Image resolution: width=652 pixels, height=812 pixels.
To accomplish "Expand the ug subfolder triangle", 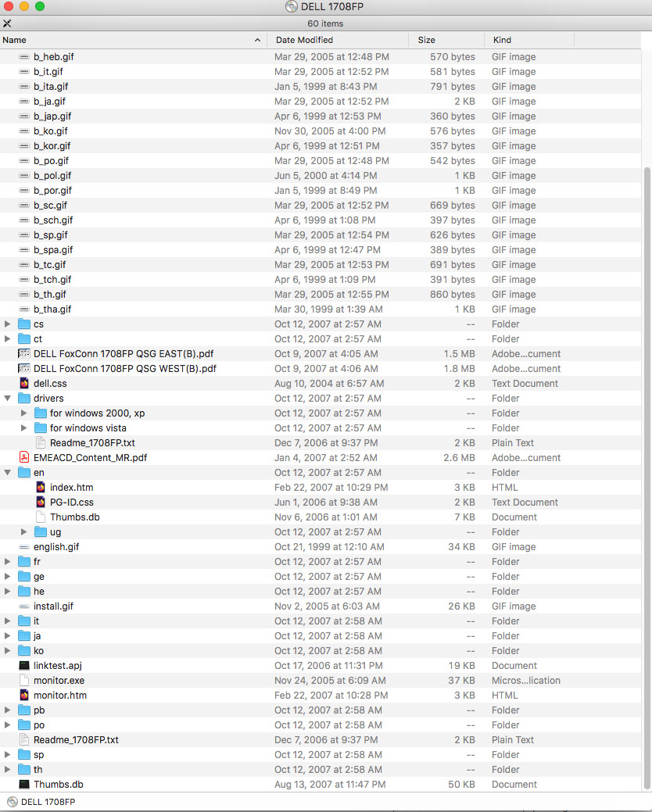I will (23, 532).
